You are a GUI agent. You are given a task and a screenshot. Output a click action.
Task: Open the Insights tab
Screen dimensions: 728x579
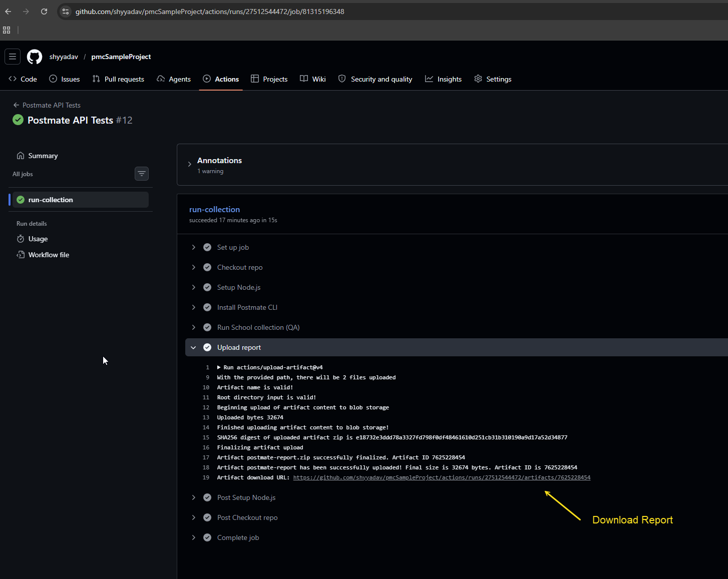click(x=443, y=79)
